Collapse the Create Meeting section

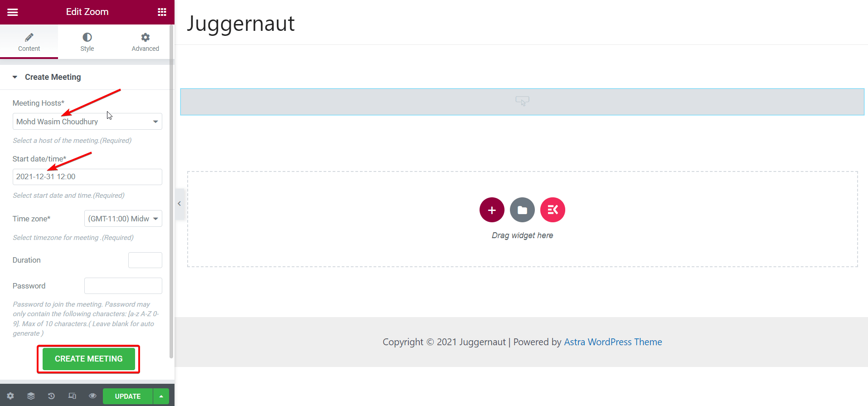point(15,77)
